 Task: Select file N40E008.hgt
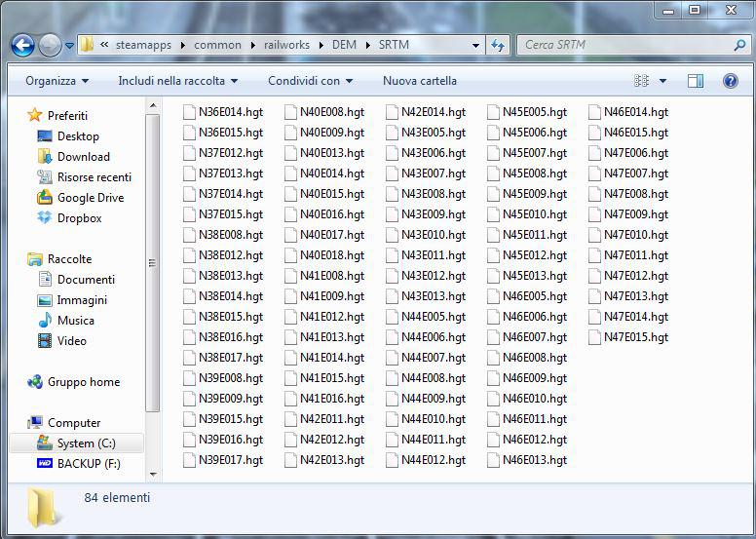tap(324, 112)
